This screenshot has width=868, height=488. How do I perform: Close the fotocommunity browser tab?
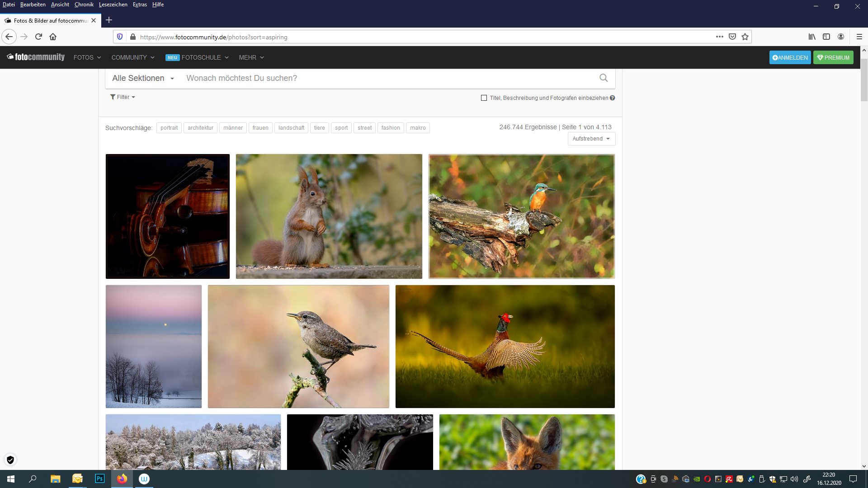[94, 20]
